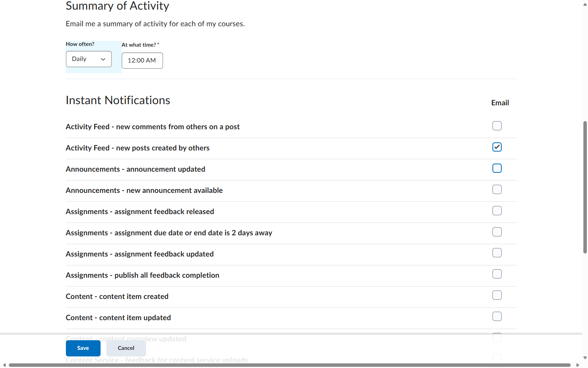The image size is (588, 368).
Task: Click the scroll up arrow
Action: pyautogui.click(x=585, y=4)
